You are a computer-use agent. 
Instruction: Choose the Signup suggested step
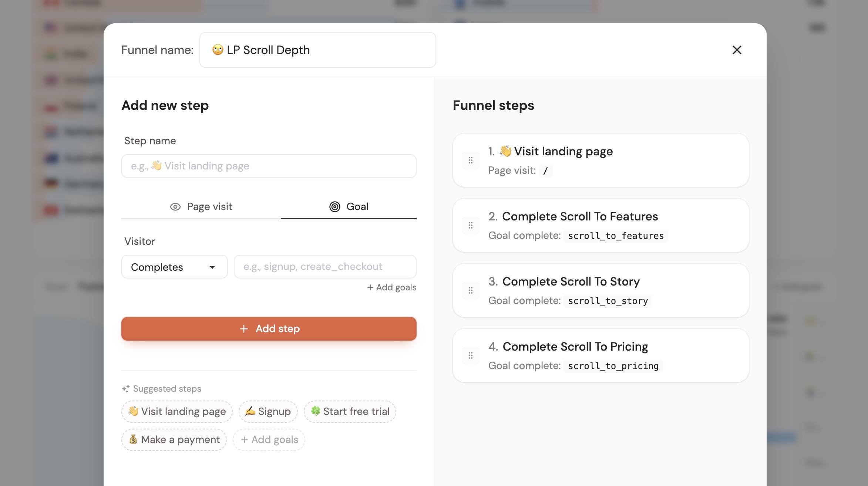pos(268,411)
